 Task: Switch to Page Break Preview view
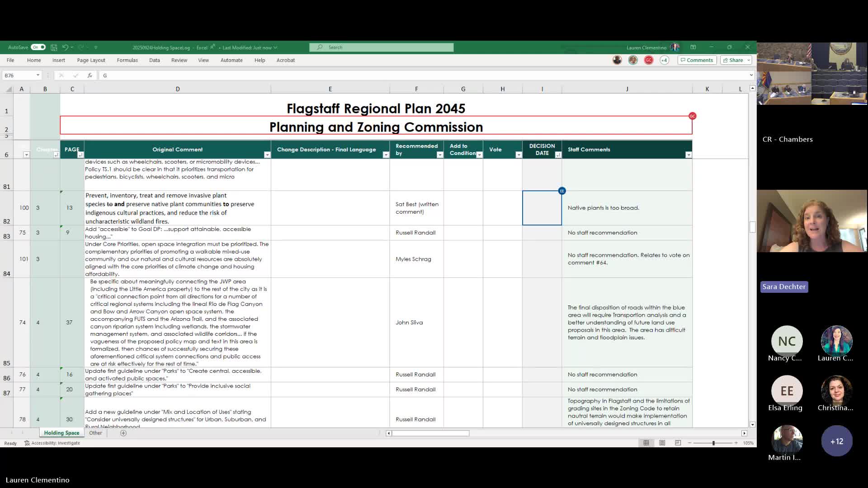pyautogui.click(x=678, y=443)
